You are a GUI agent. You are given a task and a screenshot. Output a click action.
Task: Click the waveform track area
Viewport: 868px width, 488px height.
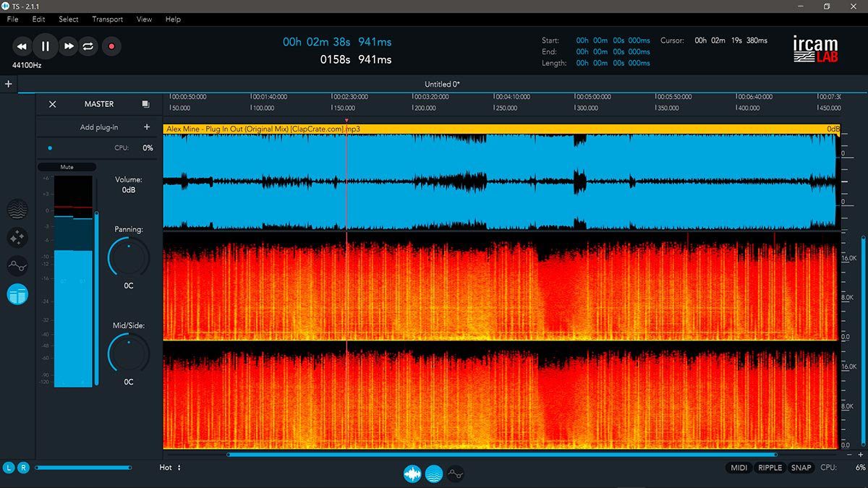[x=501, y=182]
